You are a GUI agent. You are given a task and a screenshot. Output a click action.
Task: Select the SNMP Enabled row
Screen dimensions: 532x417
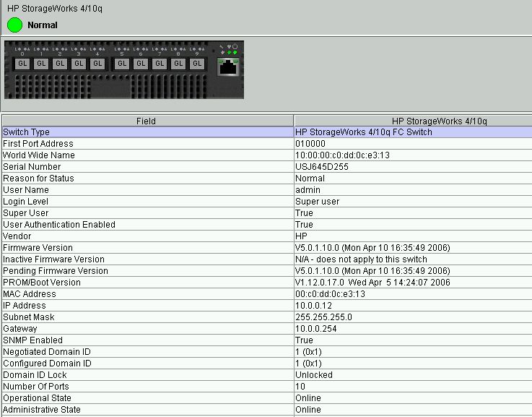pyautogui.click(x=267, y=340)
